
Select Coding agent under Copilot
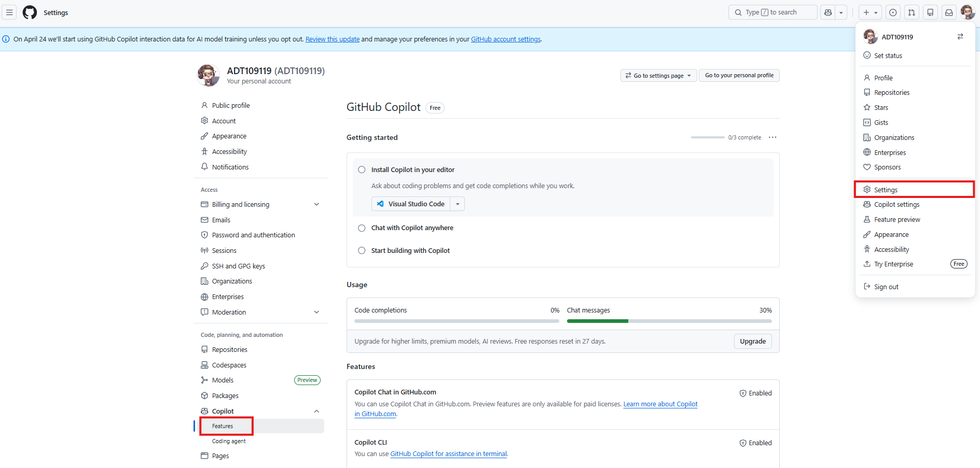260,441
